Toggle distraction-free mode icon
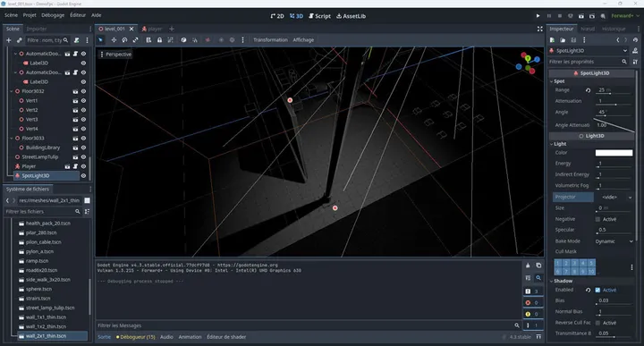 point(539,29)
